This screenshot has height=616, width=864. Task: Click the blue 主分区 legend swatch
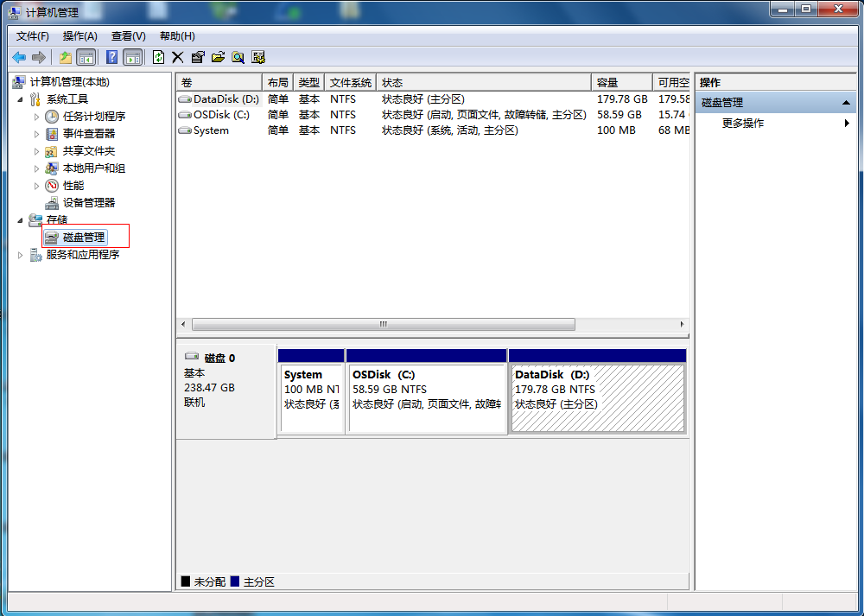point(235,581)
